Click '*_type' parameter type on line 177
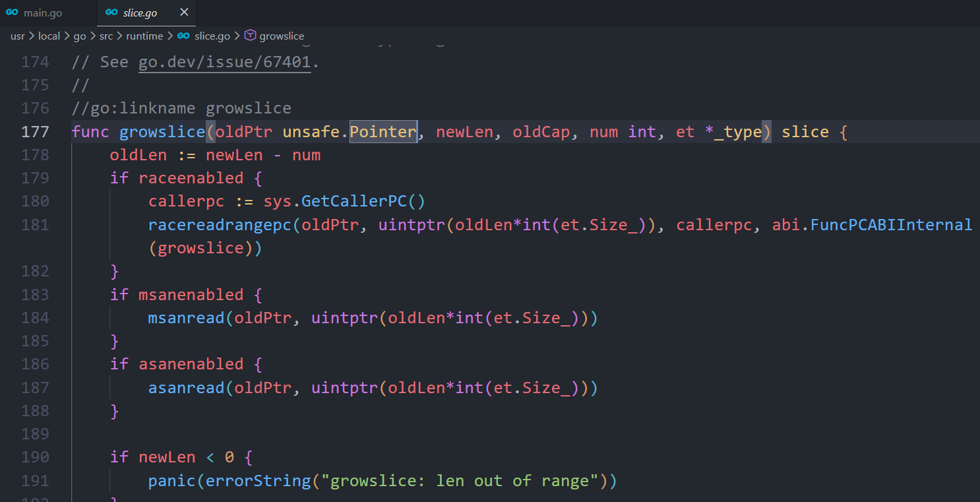Image resolution: width=980 pixels, height=502 pixels. tap(734, 132)
